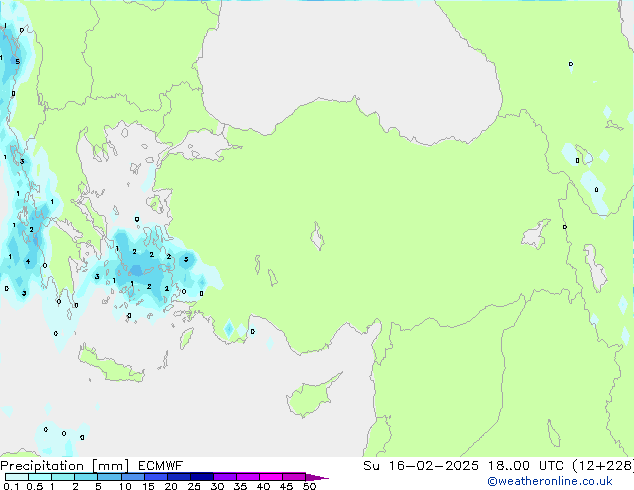Click the 2–5 mm legend color swatch
634x490 pixels.
click(x=86, y=477)
